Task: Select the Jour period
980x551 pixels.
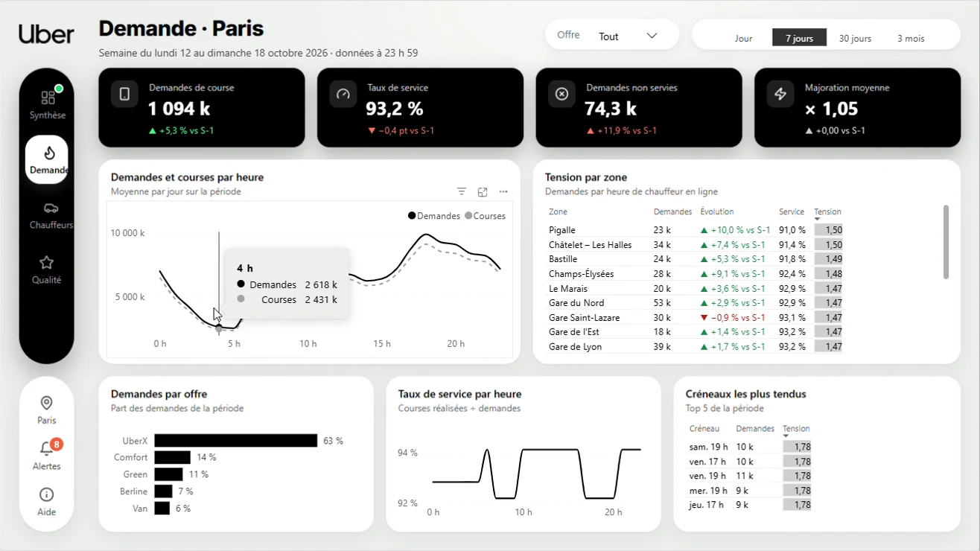Action: click(743, 38)
